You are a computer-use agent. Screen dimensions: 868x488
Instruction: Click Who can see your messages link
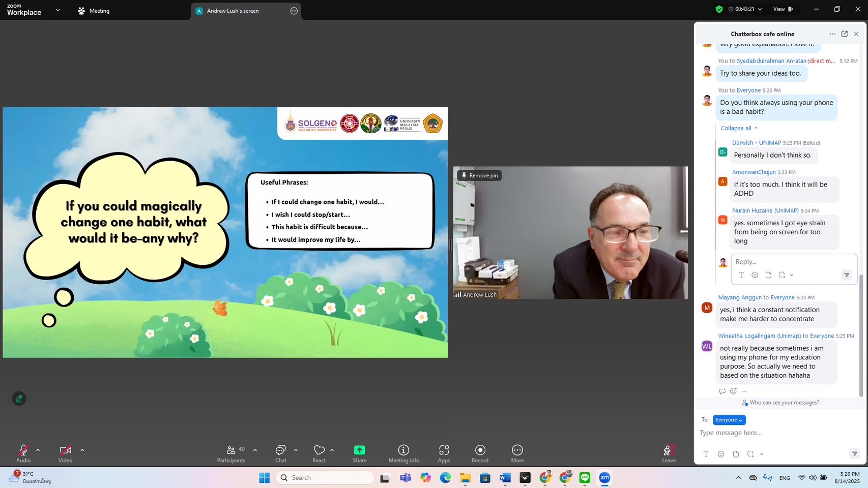(x=784, y=403)
